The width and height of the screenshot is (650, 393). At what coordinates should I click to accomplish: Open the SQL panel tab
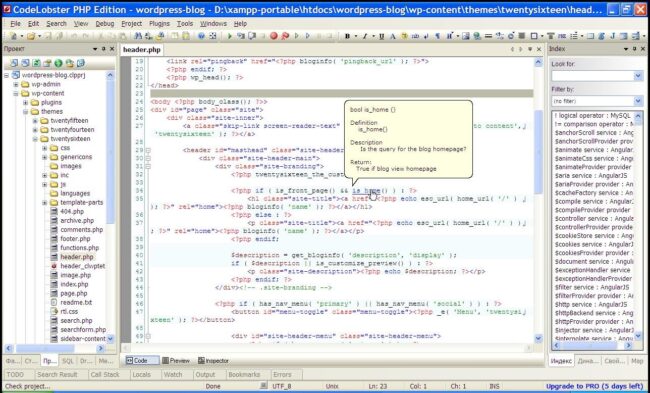tap(68, 361)
